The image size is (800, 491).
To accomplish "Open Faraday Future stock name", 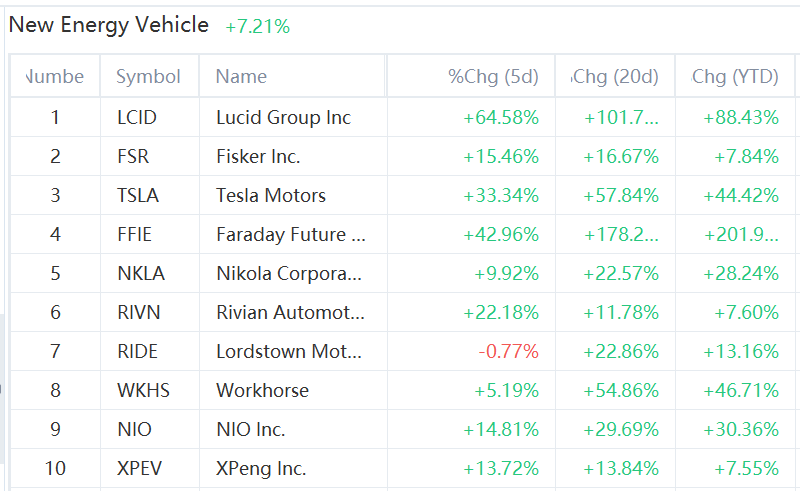I will (x=290, y=235).
